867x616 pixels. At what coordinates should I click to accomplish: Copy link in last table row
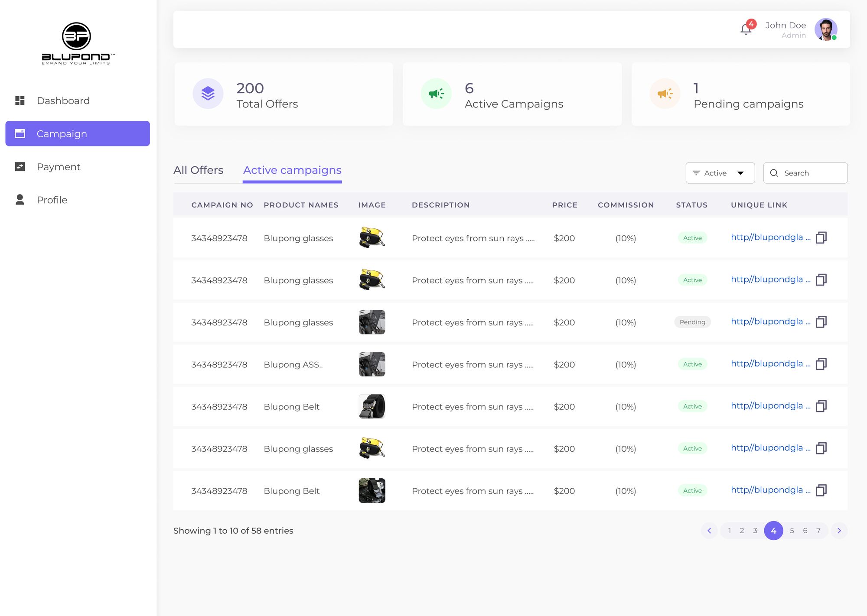tap(821, 490)
